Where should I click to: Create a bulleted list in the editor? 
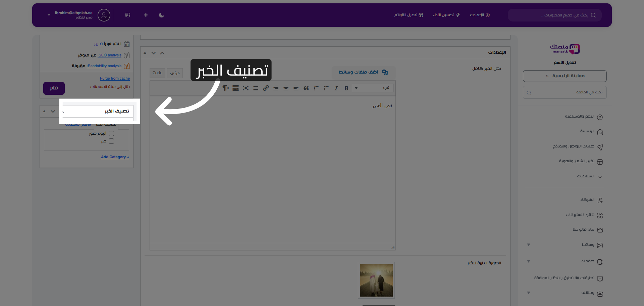pos(326,88)
